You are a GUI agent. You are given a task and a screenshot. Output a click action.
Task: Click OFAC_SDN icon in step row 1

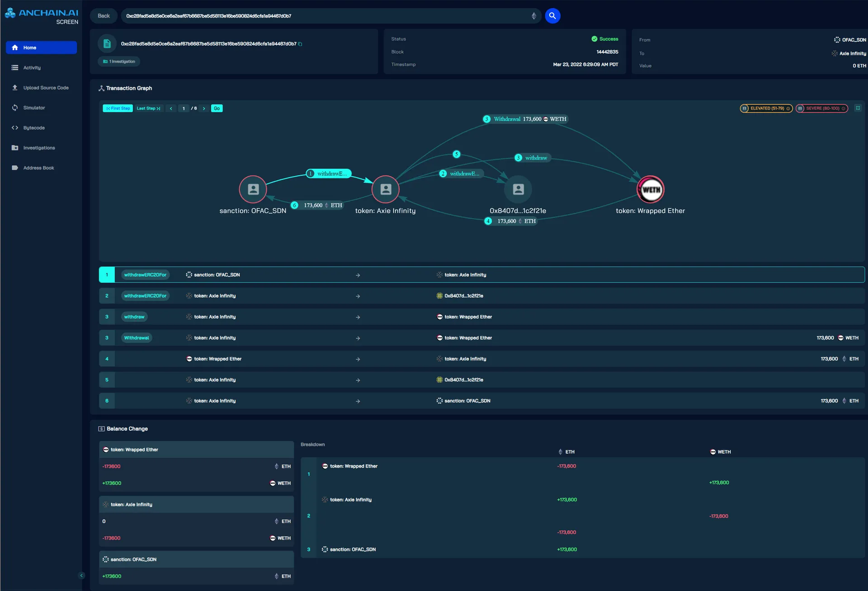[x=189, y=275]
